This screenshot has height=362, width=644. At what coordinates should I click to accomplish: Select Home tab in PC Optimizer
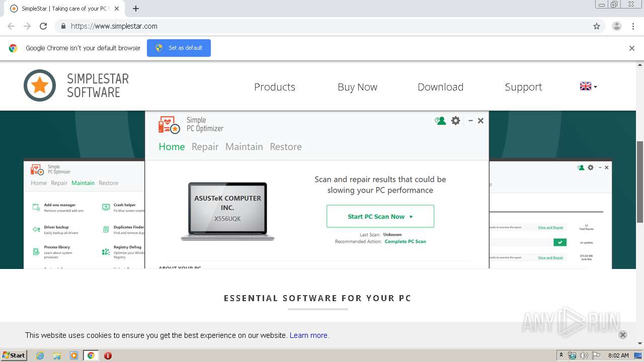coord(172,147)
